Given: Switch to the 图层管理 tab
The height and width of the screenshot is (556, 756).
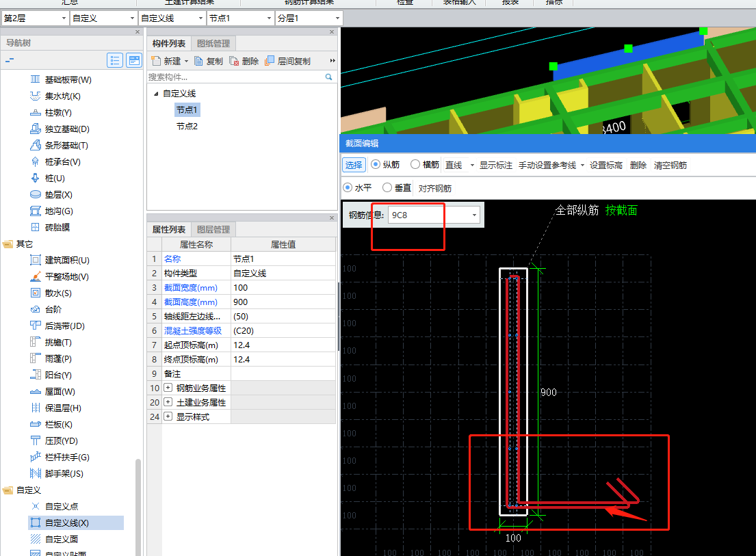Looking at the screenshot, I should click(x=213, y=229).
